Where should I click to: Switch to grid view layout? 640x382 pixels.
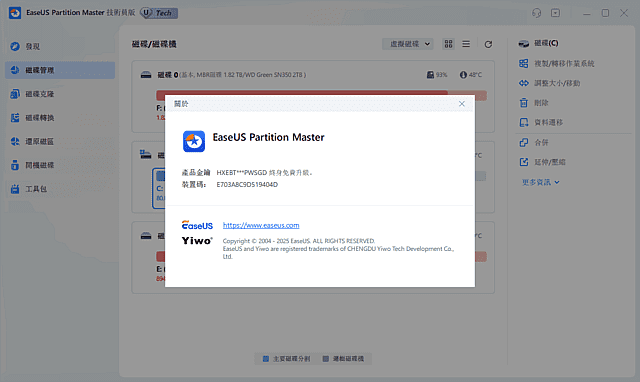click(448, 44)
